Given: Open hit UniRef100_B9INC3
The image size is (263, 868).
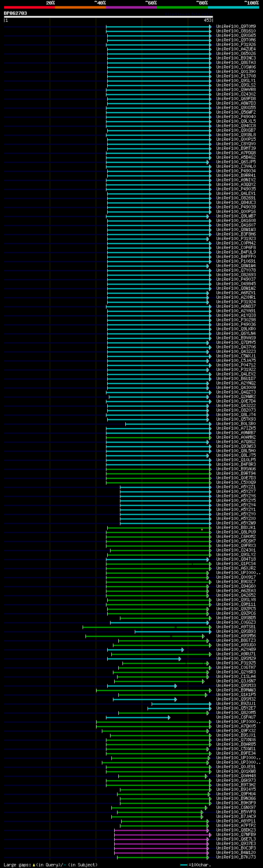Looking at the screenshot, I should (x=236, y=58).
